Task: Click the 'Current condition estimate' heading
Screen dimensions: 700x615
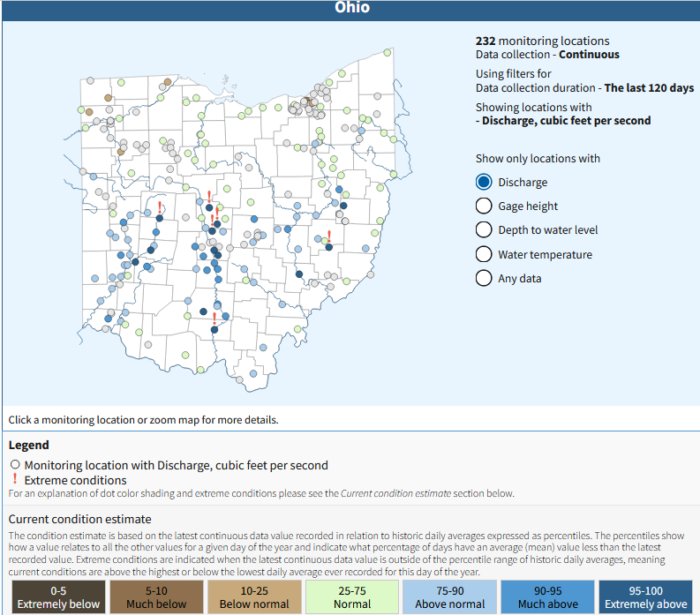Action: tap(80, 519)
